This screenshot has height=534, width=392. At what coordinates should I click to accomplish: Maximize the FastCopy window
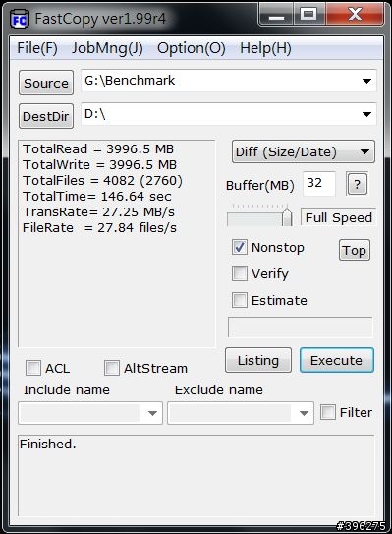click(x=308, y=15)
